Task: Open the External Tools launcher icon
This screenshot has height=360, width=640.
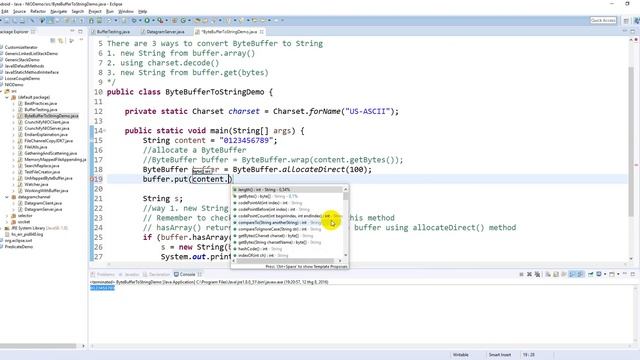Action: (160, 20)
